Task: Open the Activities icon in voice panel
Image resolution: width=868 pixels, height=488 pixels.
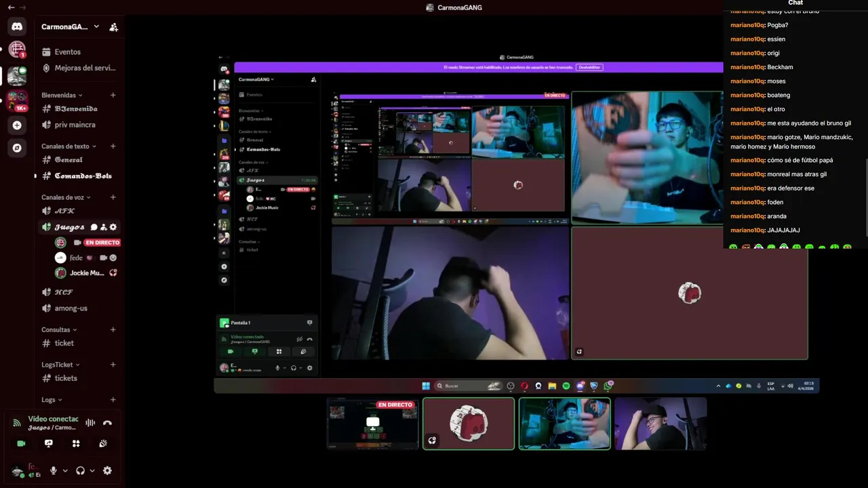Action: [x=76, y=443]
